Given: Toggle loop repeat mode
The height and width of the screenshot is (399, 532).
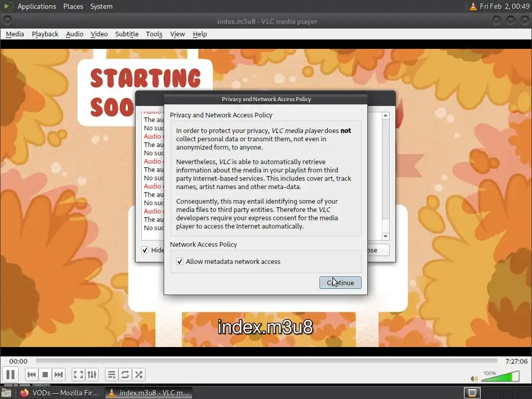Looking at the screenshot, I should click(x=125, y=375).
